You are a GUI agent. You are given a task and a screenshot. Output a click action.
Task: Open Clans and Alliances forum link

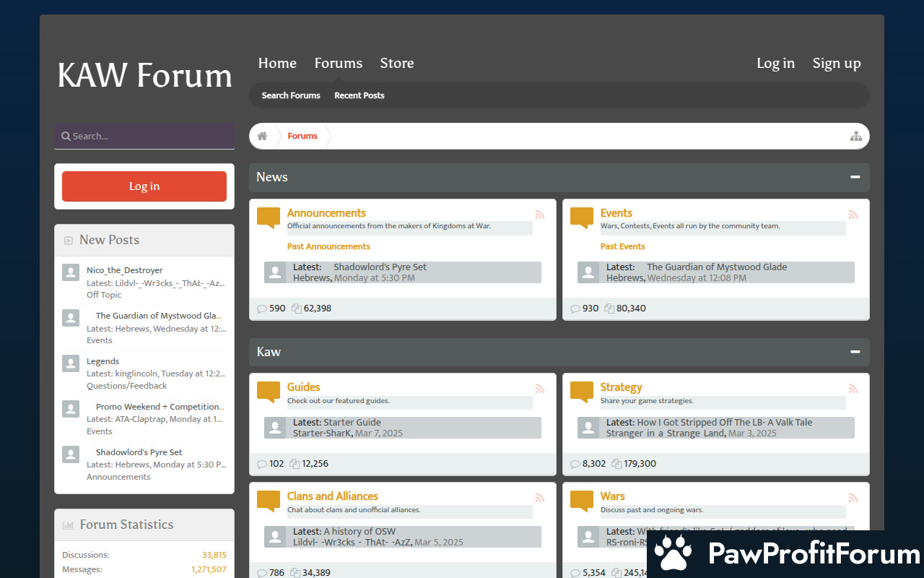tap(333, 496)
